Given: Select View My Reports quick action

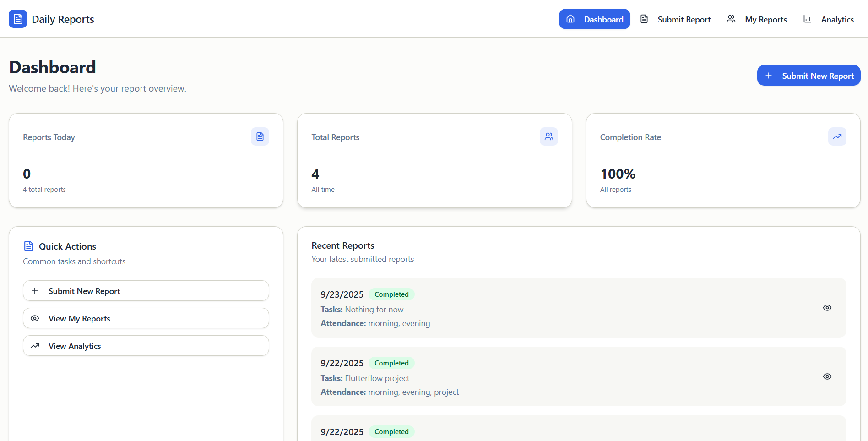Looking at the screenshot, I should (x=146, y=318).
